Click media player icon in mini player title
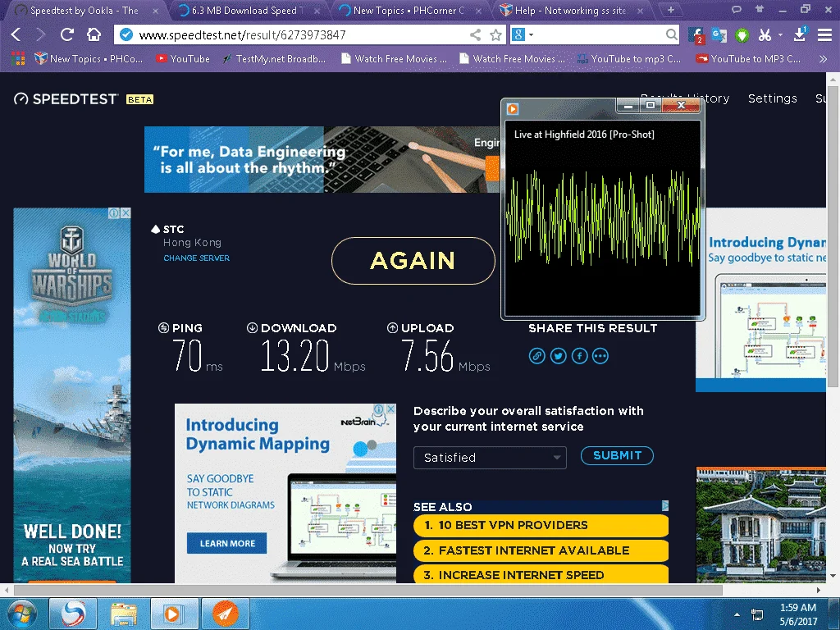This screenshot has width=840, height=630. [513, 109]
